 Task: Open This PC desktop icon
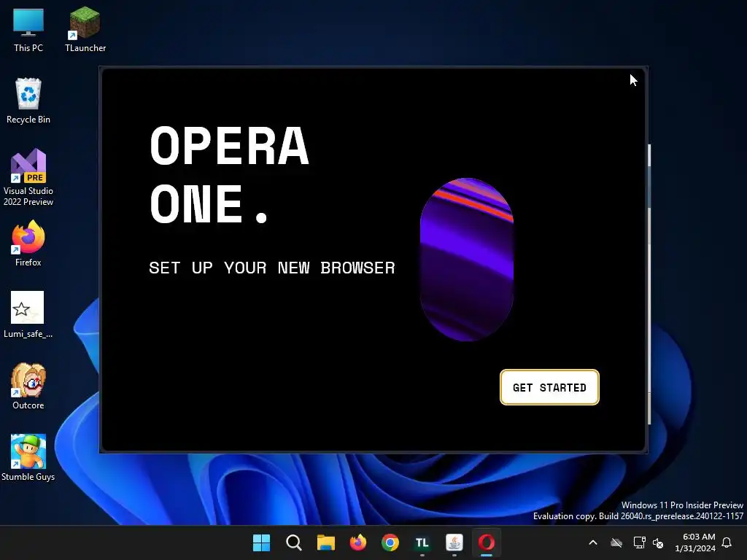pyautogui.click(x=28, y=29)
